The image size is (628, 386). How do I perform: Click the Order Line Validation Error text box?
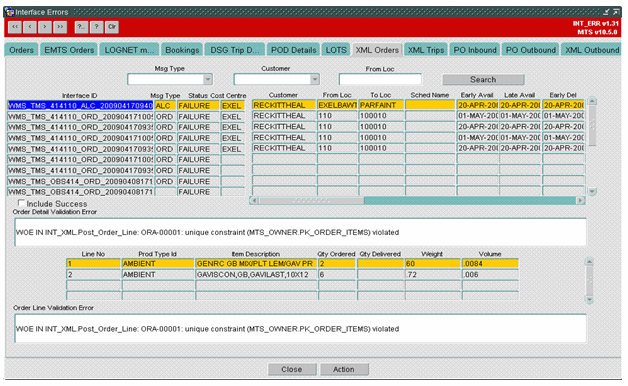[300, 329]
